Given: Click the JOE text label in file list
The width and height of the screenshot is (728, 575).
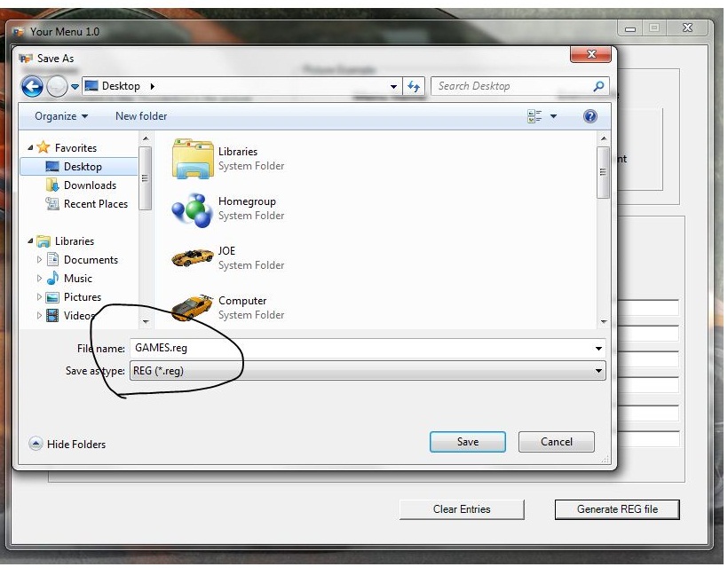Looking at the screenshot, I should 226,251.
